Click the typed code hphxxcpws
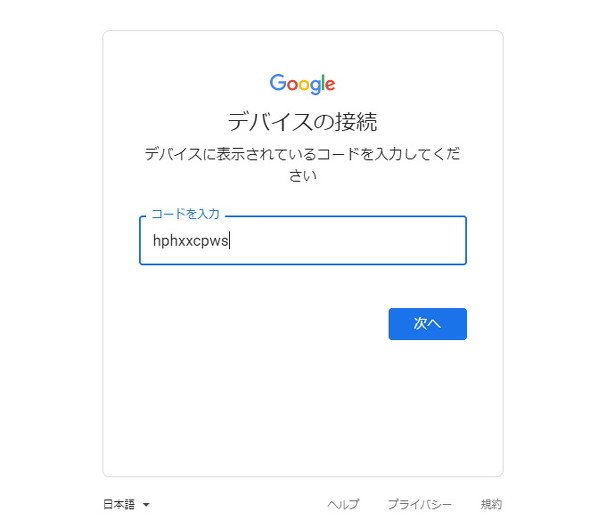Screen dimensions: 590x528 190,240
